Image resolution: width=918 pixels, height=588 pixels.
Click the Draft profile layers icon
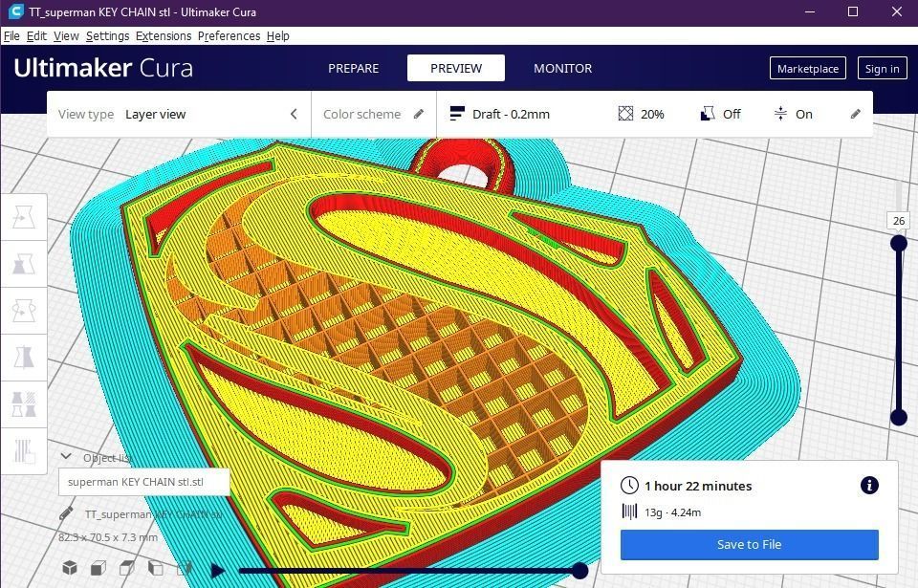click(457, 113)
